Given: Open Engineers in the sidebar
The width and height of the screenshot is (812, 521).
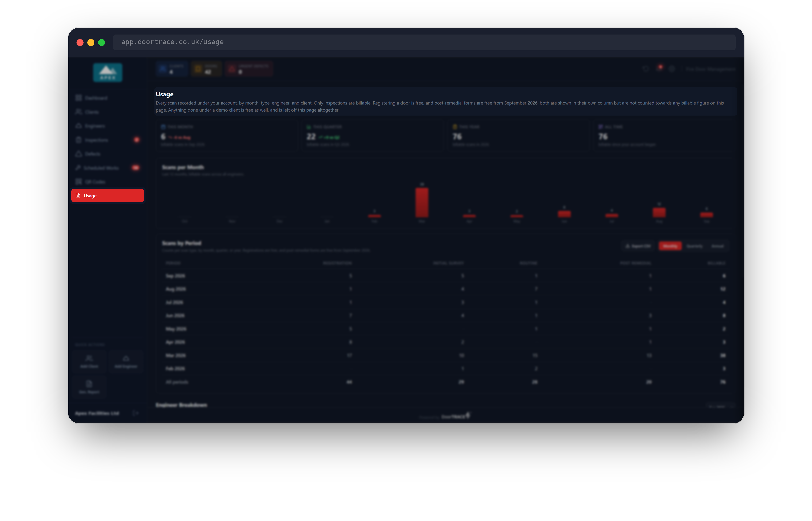Looking at the screenshot, I should 107,126.
